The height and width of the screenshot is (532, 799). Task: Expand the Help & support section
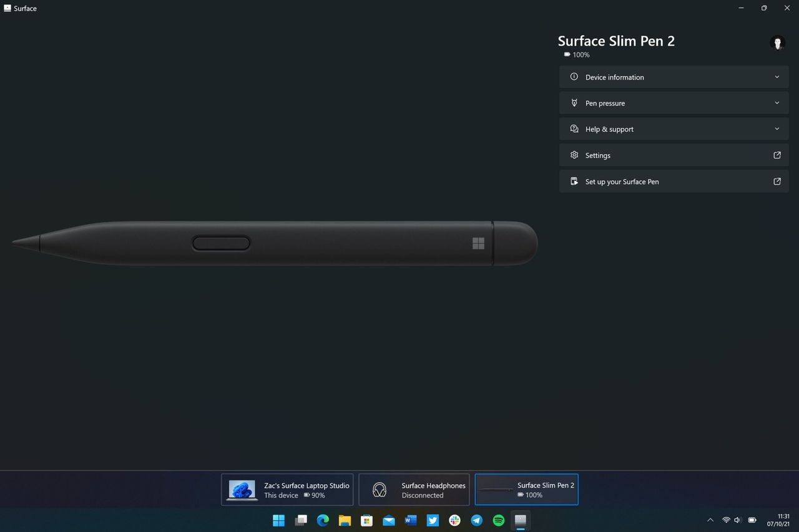(674, 129)
